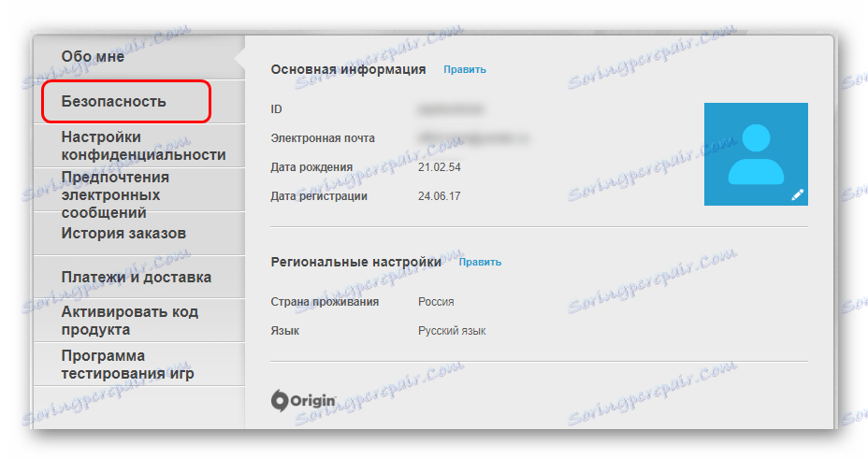
Task: Click the blue user avatar picture
Action: 756,154
